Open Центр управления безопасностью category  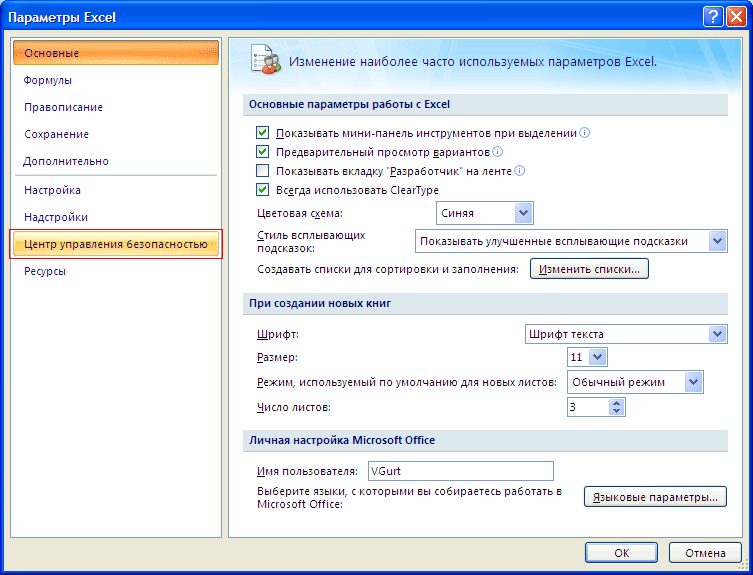(116, 244)
